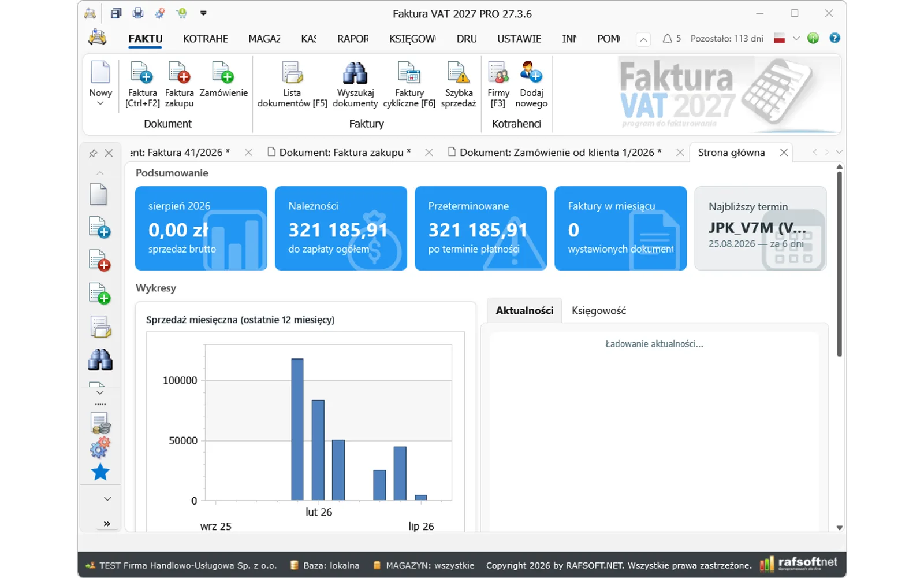The height and width of the screenshot is (578, 924).
Task: Click the save-all icon in the quick access toolbar
Action: tap(116, 13)
